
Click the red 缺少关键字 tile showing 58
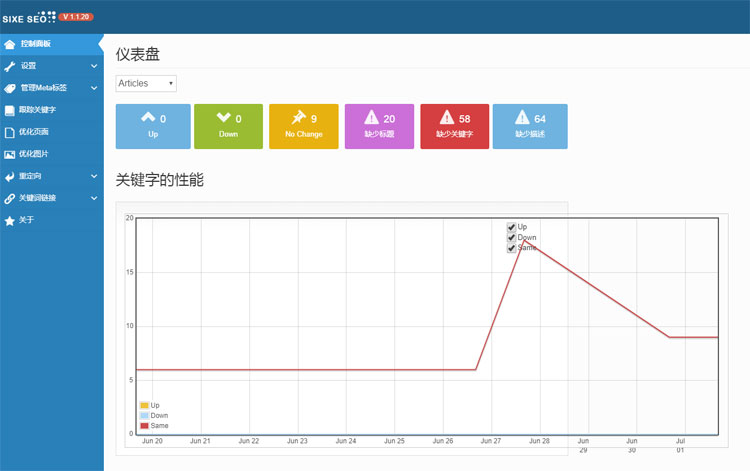454,126
